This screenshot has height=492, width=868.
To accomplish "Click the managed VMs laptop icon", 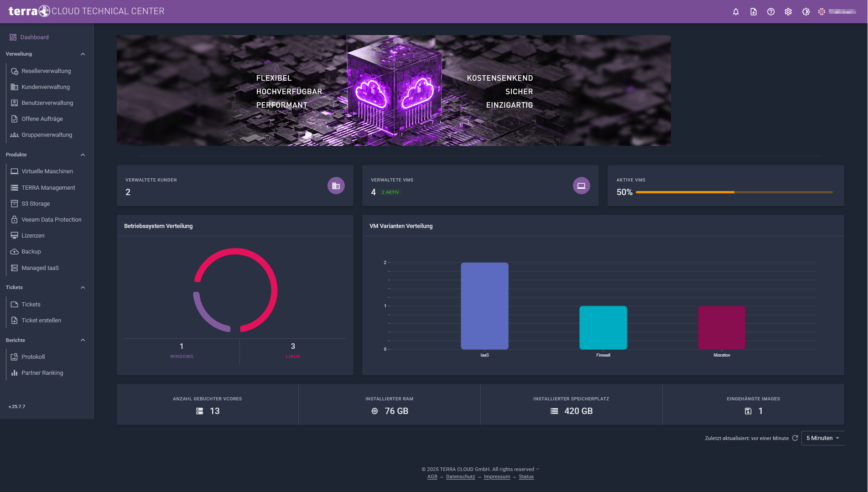I will tap(581, 186).
